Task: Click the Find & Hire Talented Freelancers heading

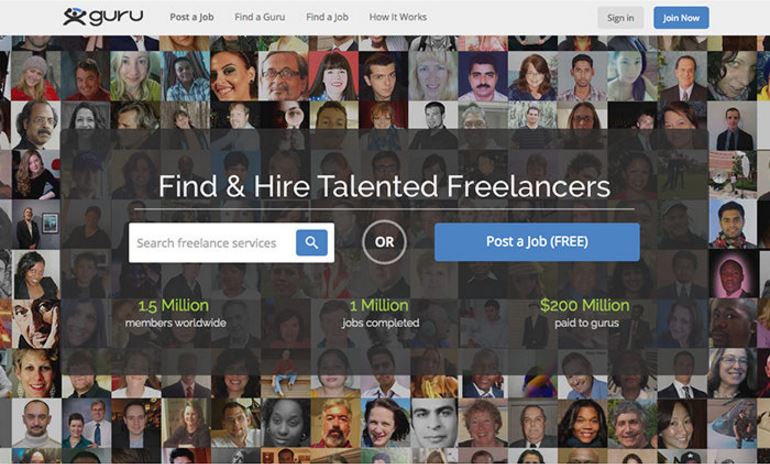Action: pyautogui.click(x=384, y=187)
